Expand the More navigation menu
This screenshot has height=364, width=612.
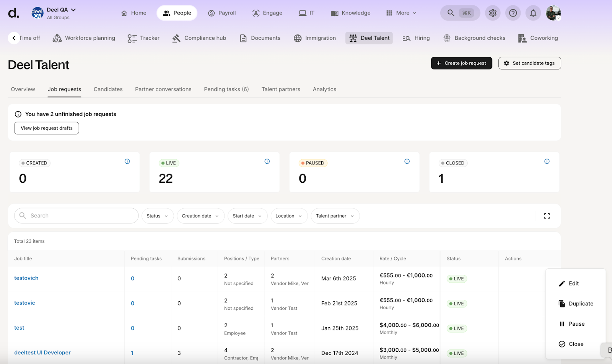(400, 13)
